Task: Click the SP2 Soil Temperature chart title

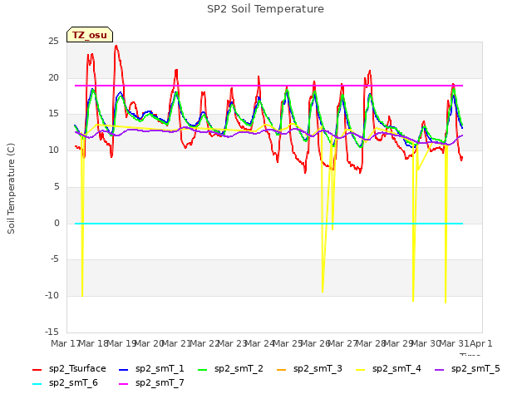Action: click(265, 9)
